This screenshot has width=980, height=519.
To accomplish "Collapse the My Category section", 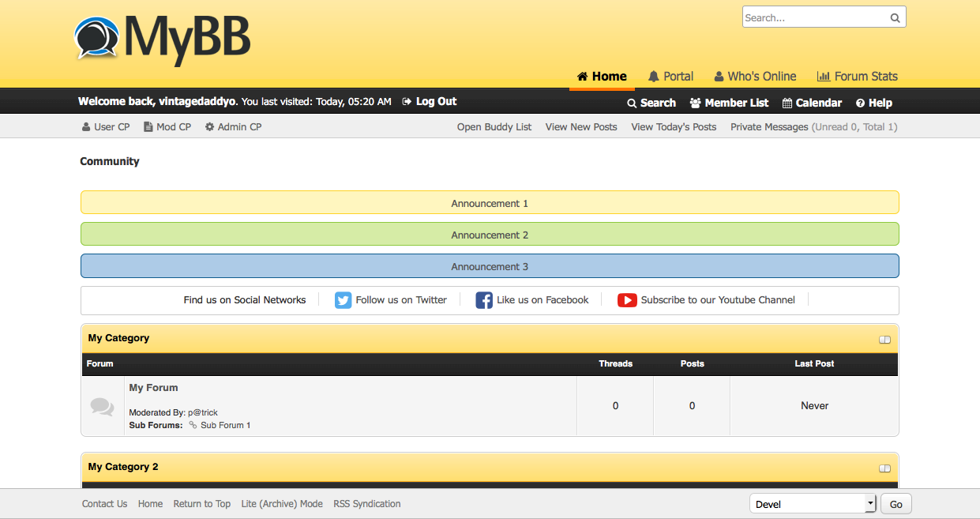I will 884,340.
